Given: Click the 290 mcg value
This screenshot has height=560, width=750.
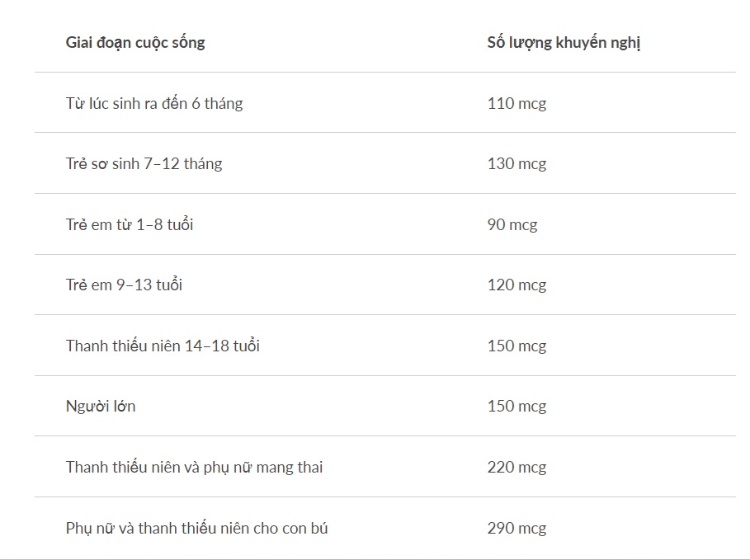Looking at the screenshot, I should pyautogui.click(x=517, y=528).
